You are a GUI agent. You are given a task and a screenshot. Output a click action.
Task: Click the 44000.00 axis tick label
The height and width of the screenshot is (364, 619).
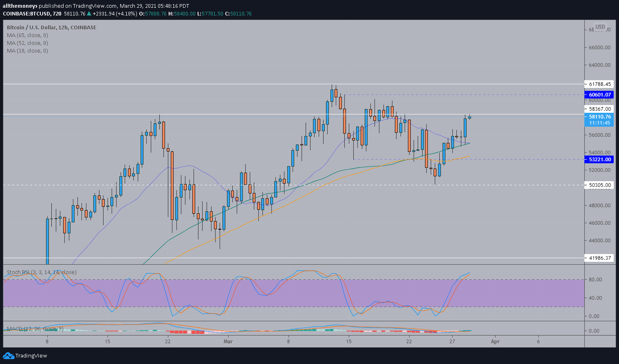click(x=600, y=241)
